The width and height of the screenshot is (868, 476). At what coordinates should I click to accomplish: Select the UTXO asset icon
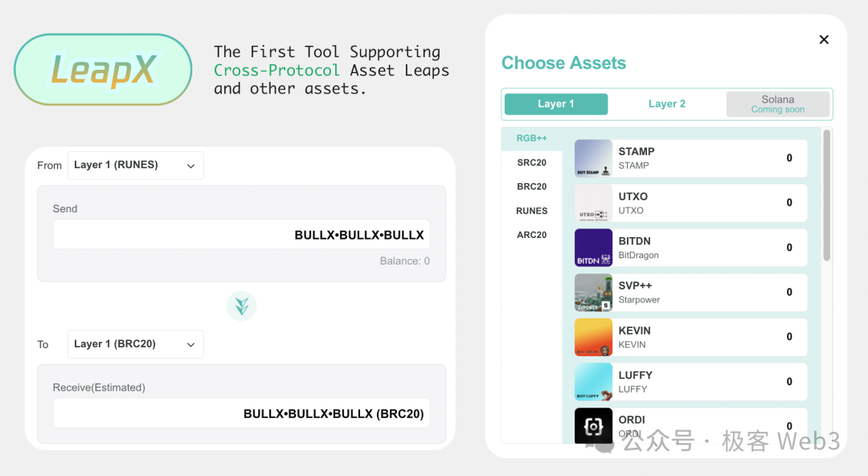(x=593, y=203)
